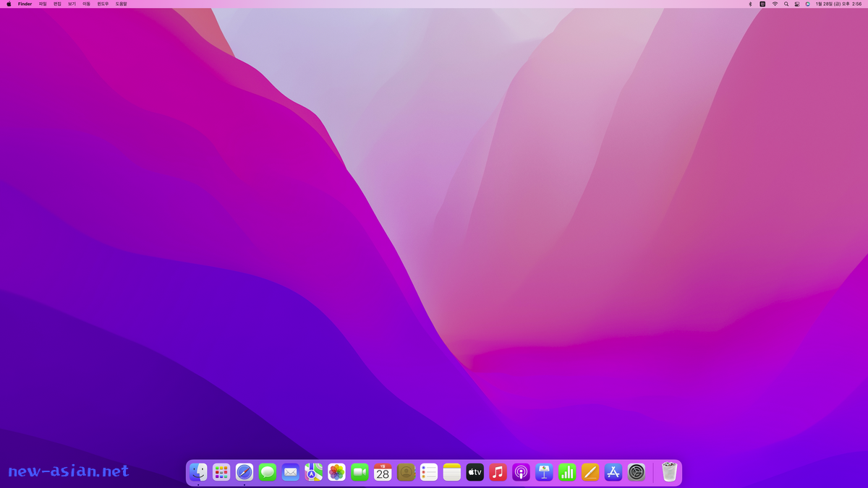
Task: Open Launchpad in the Dock
Action: 221,472
